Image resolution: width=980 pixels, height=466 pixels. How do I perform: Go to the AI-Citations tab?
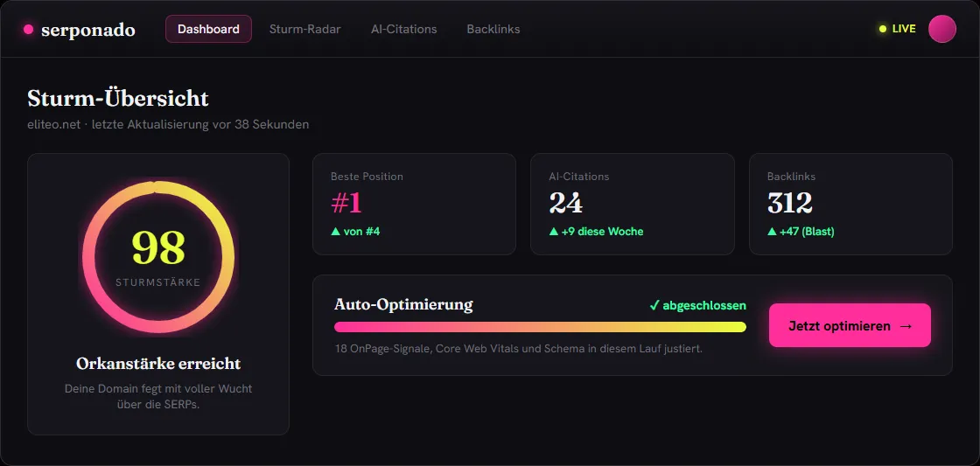click(403, 30)
